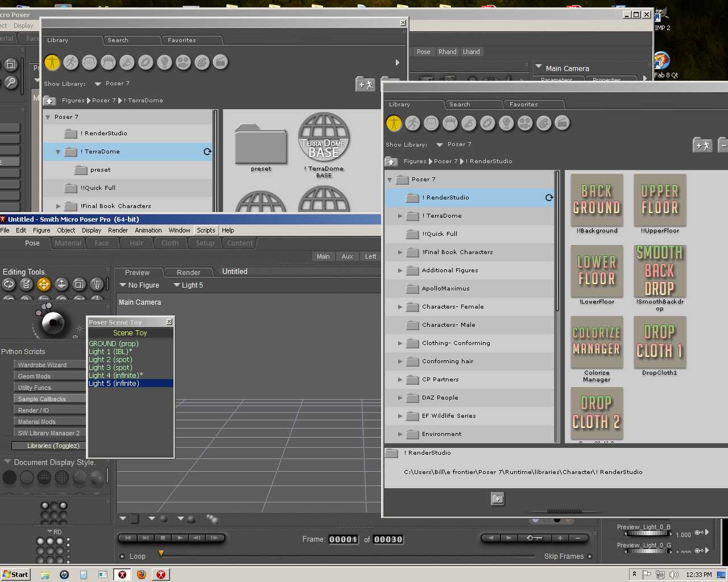728x582 pixels.
Task: Open Props category in TerraDome library
Action: pos(146,63)
